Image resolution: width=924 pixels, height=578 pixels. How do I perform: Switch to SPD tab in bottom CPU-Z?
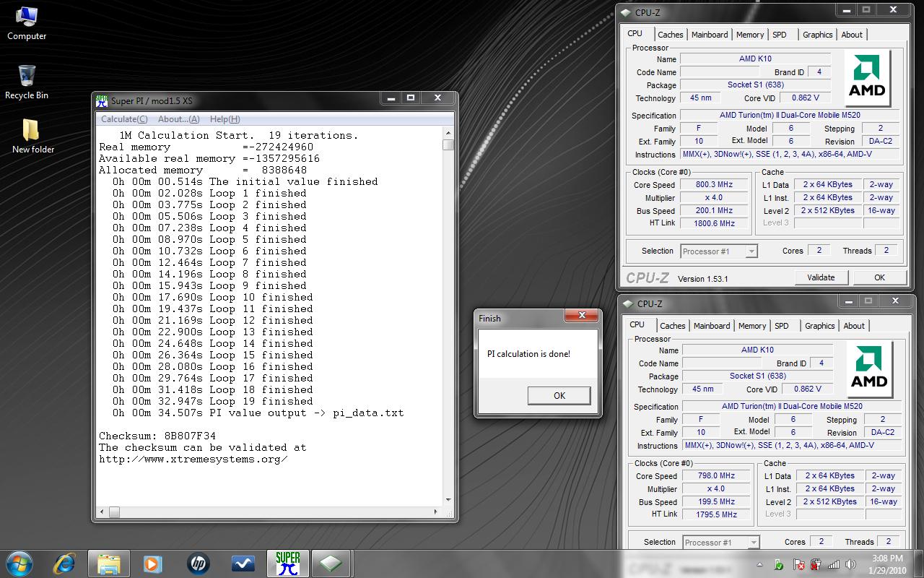[x=782, y=326]
